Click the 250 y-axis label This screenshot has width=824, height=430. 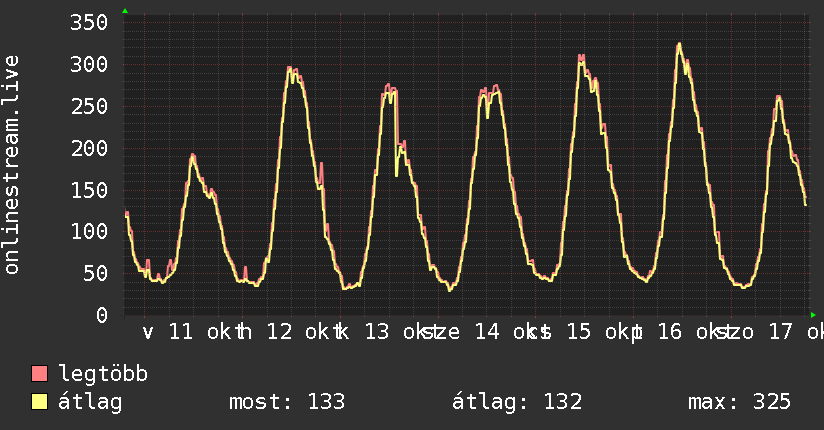(x=89, y=107)
